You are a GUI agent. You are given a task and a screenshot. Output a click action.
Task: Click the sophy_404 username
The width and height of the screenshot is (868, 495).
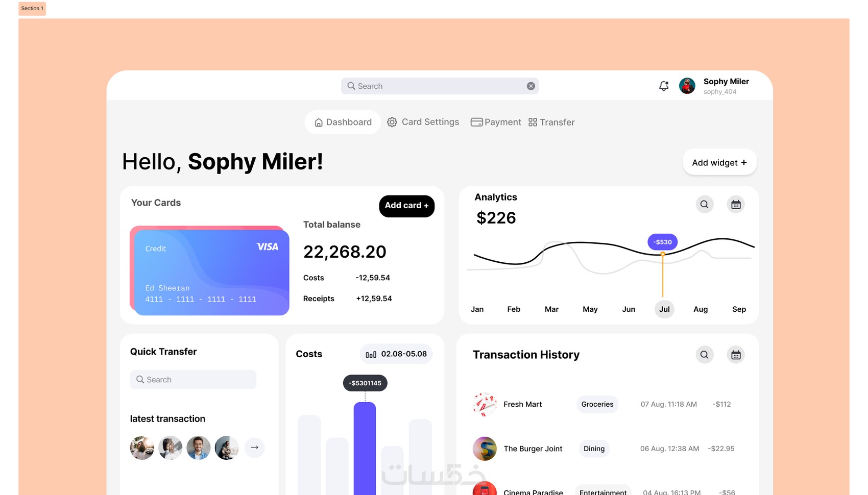[x=720, y=92]
